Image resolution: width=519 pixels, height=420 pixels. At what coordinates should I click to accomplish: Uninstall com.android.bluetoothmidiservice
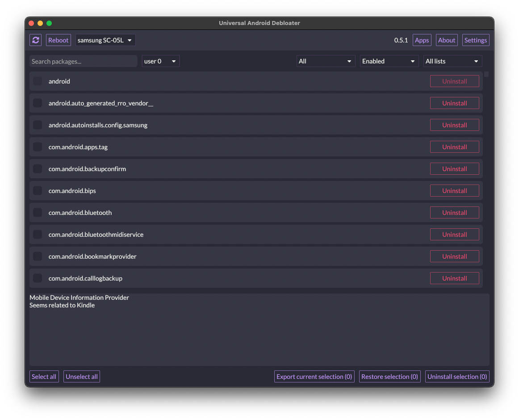(454, 234)
